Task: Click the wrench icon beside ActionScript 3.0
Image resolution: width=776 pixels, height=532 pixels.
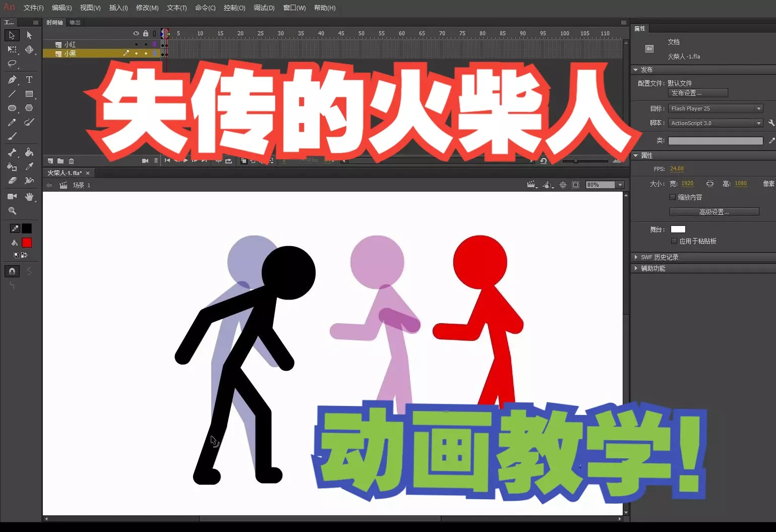Action: click(771, 123)
